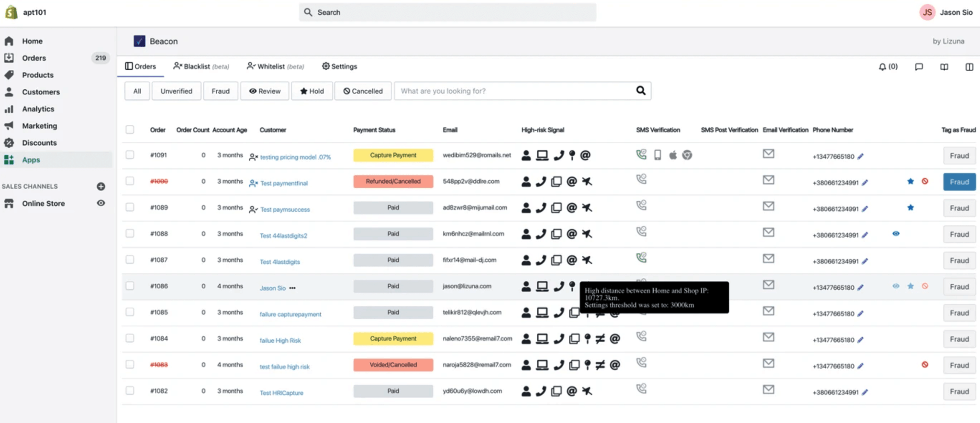Click blue star hold icon on order #1090
The height and width of the screenshot is (423, 980).
[911, 182]
